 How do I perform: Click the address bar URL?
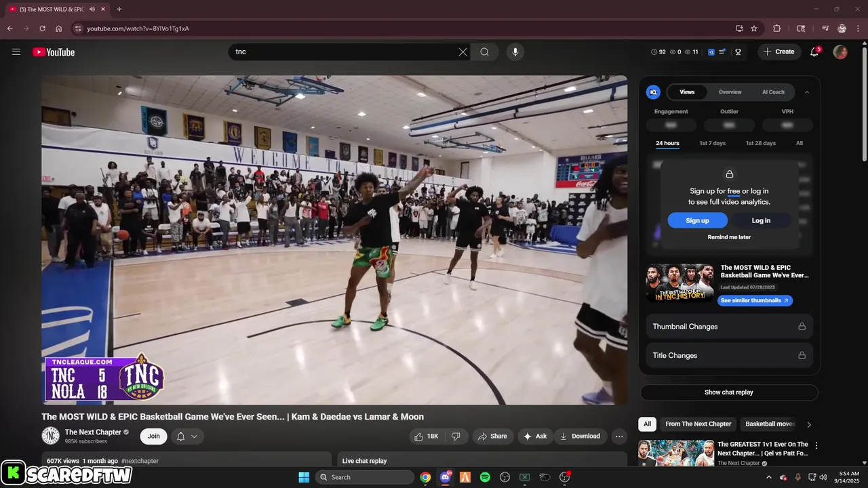pyautogui.click(x=138, y=28)
